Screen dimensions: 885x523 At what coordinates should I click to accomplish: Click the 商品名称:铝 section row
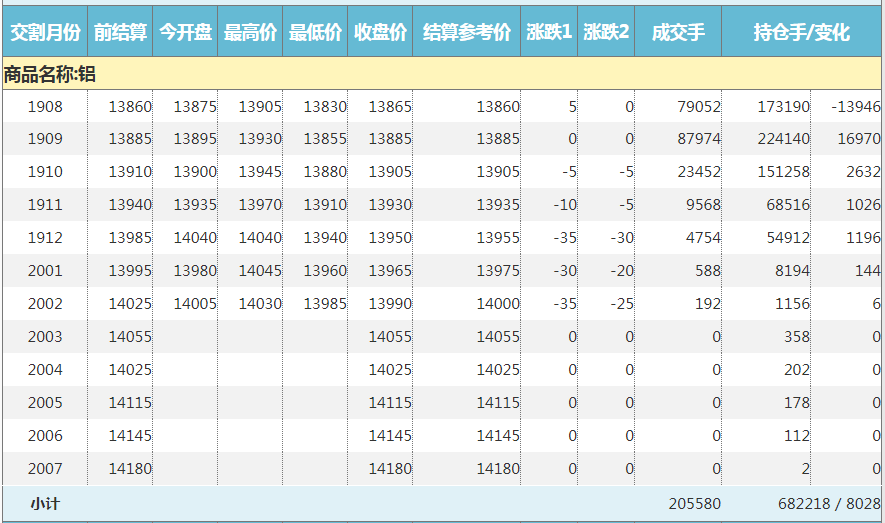(x=50, y=74)
